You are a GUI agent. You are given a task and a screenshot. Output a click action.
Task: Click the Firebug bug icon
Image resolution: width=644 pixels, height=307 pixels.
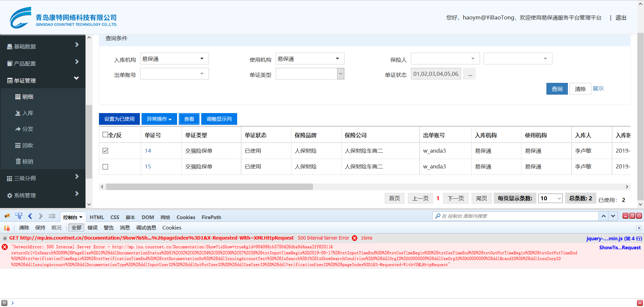point(7,216)
